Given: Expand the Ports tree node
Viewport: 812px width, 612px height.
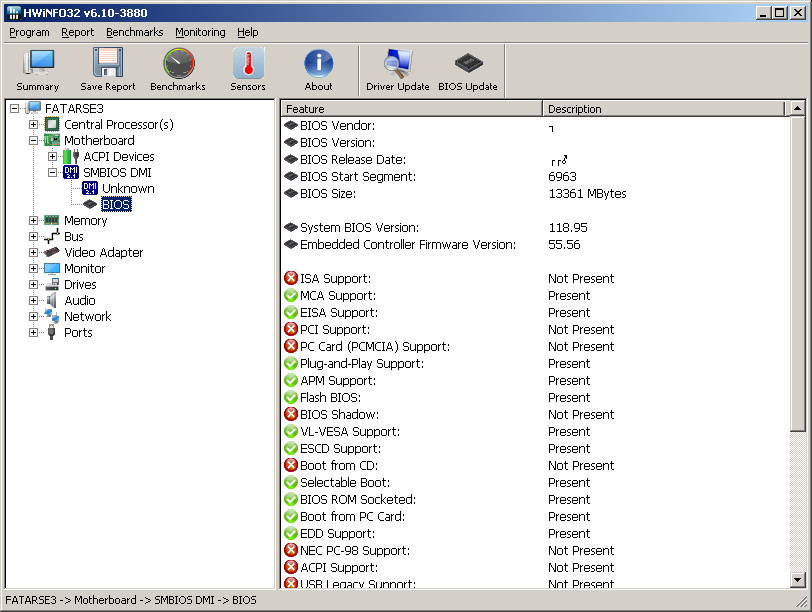Looking at the screenshot, I should point(34,333).
